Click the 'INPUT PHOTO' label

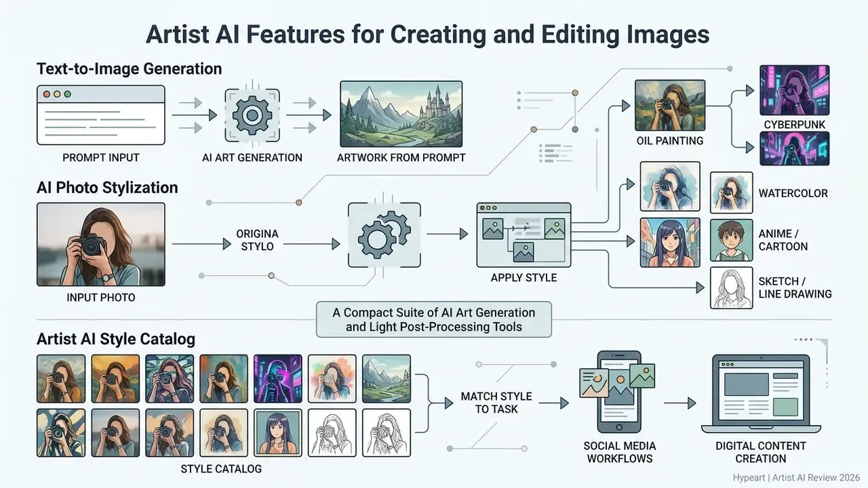[x=101, y=298]
